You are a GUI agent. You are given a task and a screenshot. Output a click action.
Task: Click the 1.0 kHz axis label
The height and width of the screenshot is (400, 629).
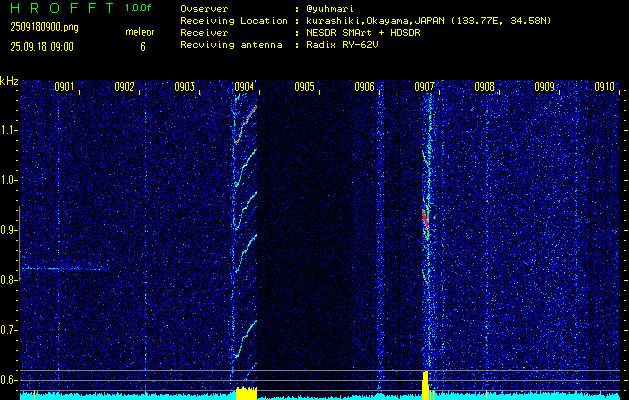coord(8,180)
